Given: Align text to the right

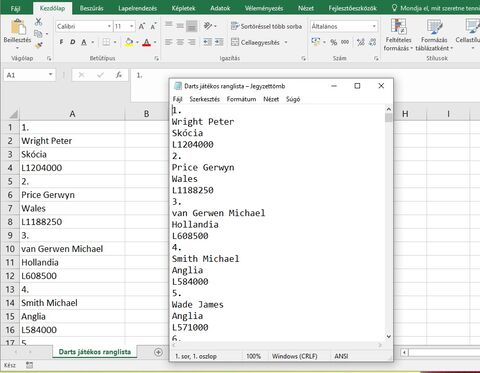Looking at the screenshot, I should coord(192,42).
